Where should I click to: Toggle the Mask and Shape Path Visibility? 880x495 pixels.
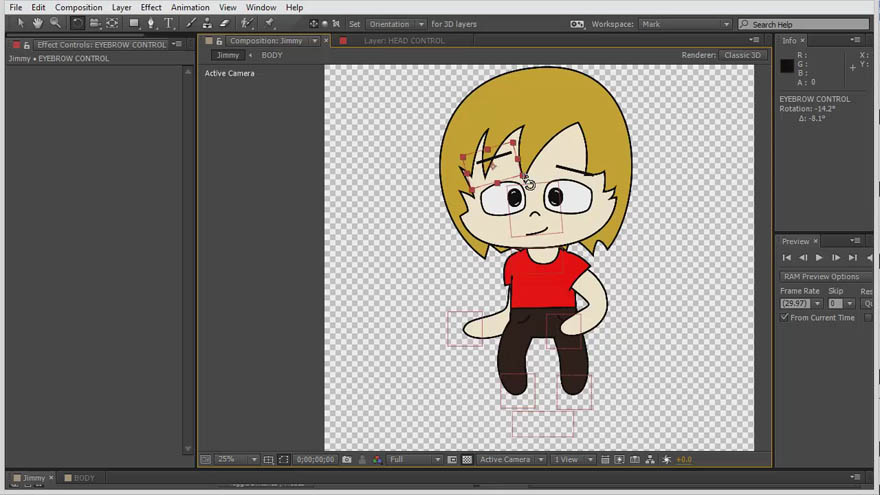click(284, 460)
